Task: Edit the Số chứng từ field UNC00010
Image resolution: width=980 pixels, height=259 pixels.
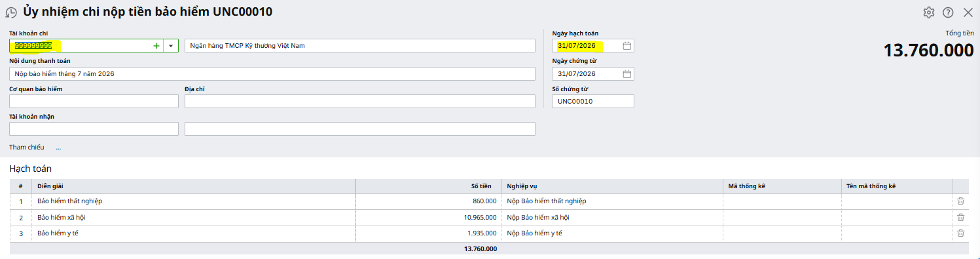Action: click(593, 101)
